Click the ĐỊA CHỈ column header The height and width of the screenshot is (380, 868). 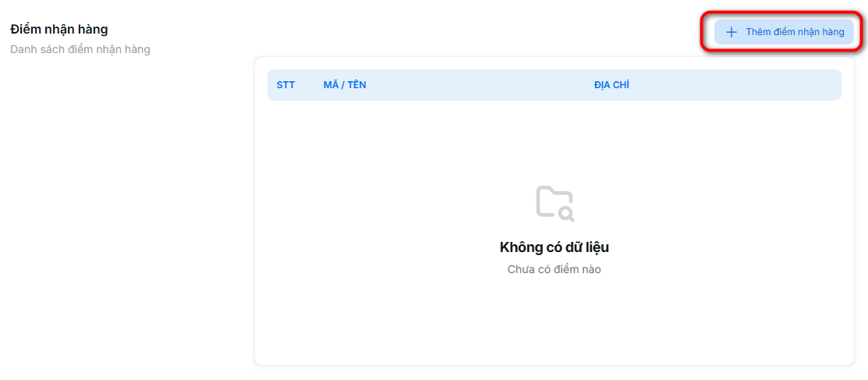click(x=611, y=85)
